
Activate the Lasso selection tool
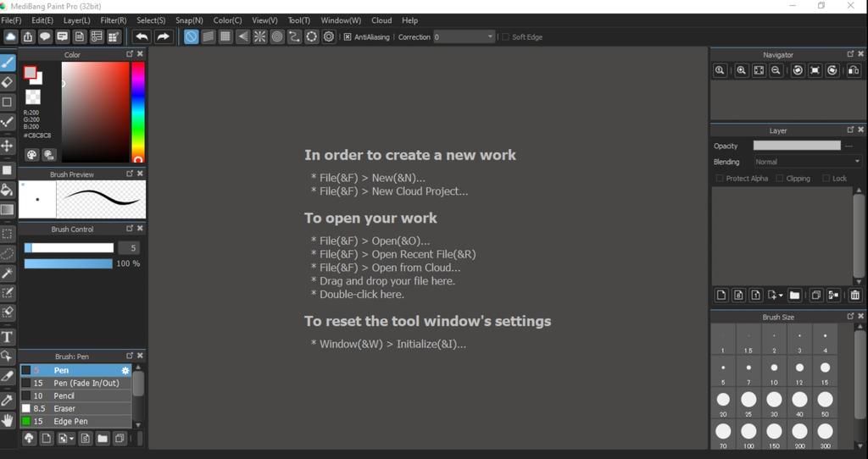pos(7,254)
